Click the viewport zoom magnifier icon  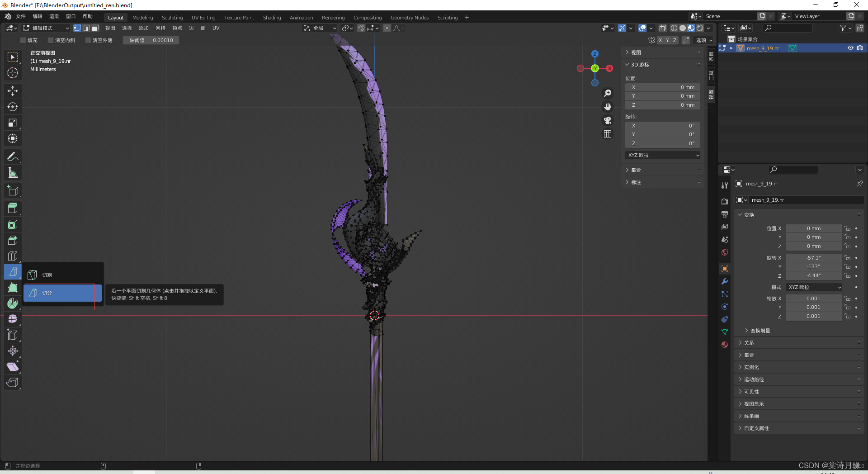coord(608,93)
